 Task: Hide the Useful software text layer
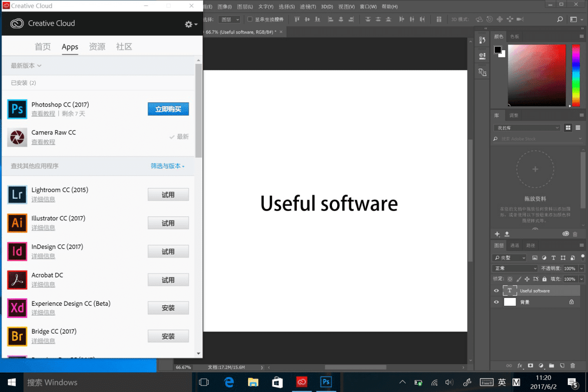(496, 291)
